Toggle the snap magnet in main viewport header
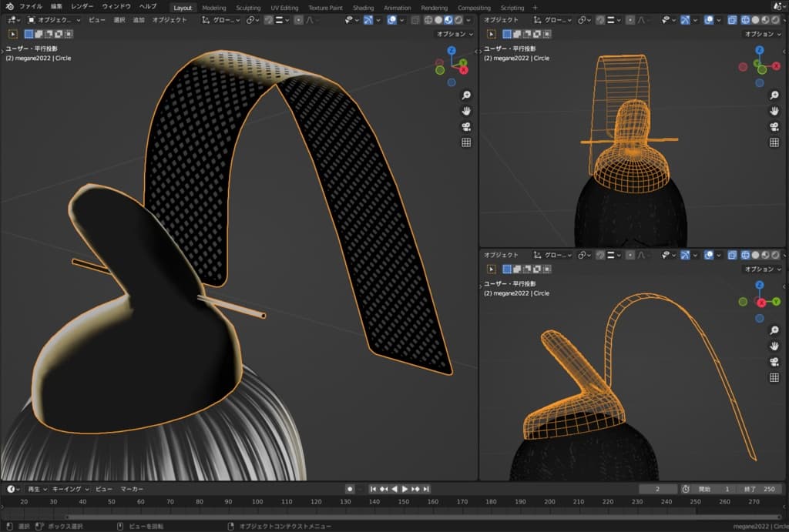789x532 pixels. 269,20
